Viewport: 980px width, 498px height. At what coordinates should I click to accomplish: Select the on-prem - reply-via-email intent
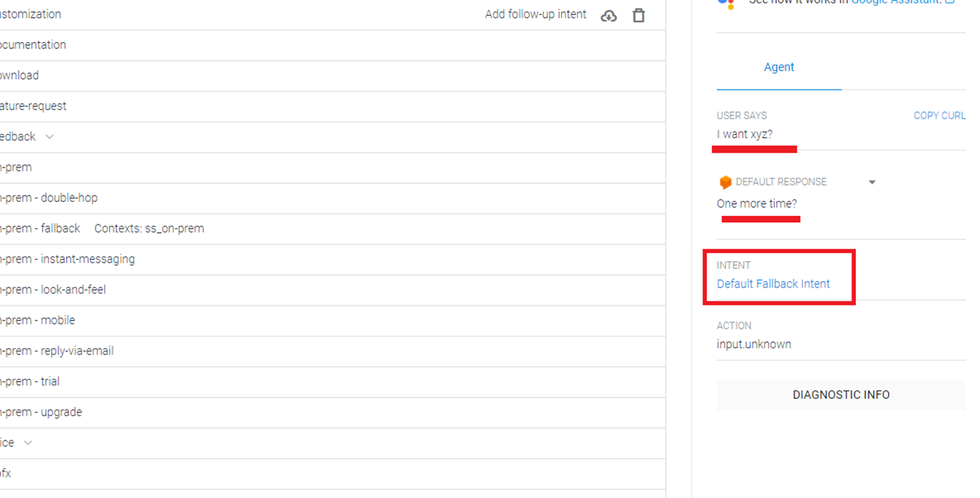[x=58, y=351]
